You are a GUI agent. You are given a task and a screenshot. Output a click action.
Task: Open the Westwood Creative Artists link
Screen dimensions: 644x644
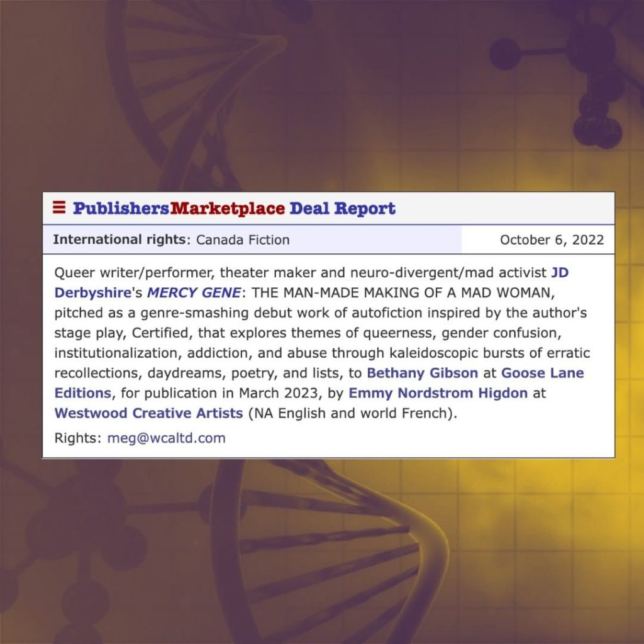tap(148, 413)
